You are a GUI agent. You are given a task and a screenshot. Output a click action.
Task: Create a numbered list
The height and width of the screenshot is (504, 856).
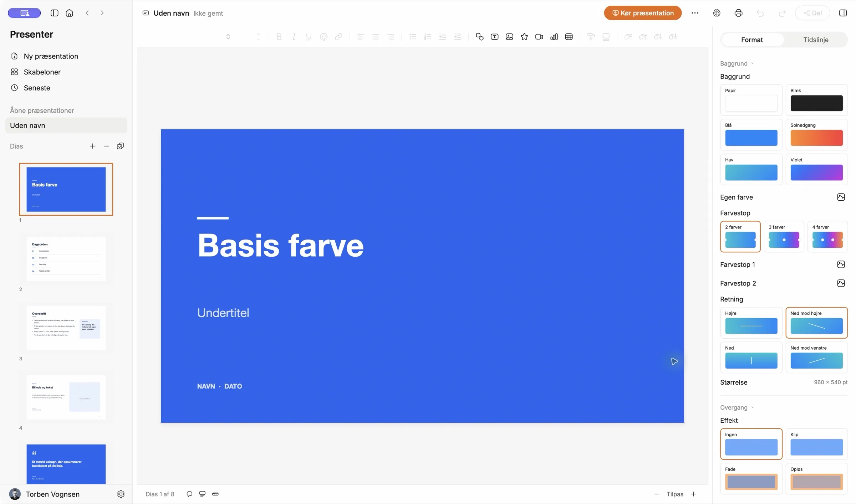tap(428, 37)
